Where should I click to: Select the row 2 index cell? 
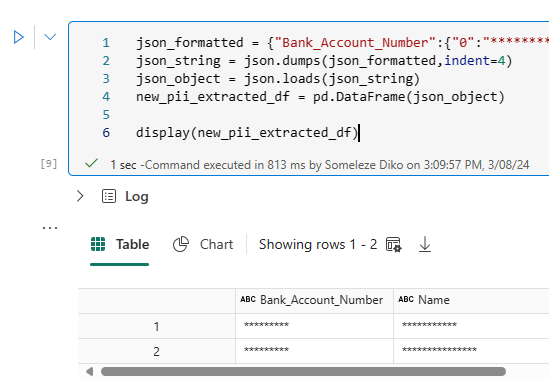point(157,351)
